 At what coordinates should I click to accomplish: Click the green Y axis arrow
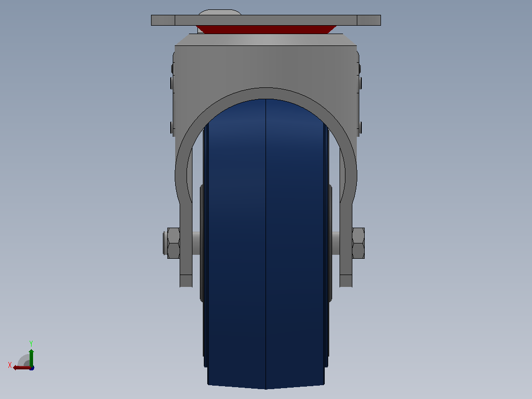point(31,358)
